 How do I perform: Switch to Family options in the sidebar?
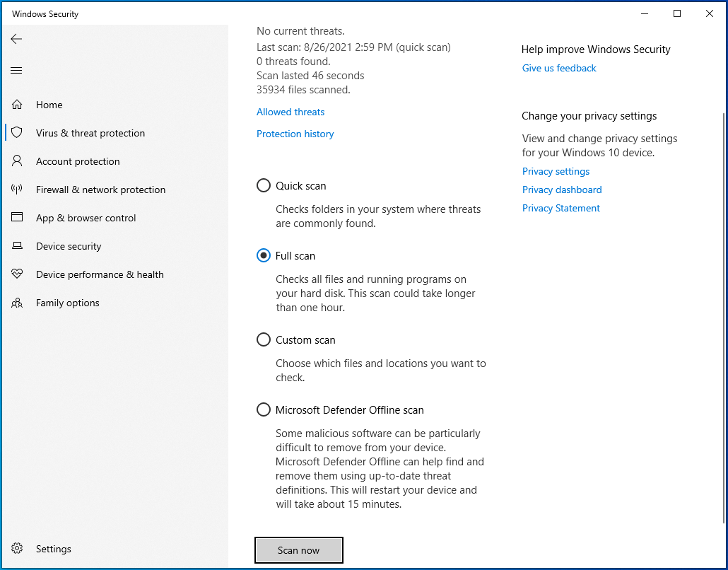[67, 302]
